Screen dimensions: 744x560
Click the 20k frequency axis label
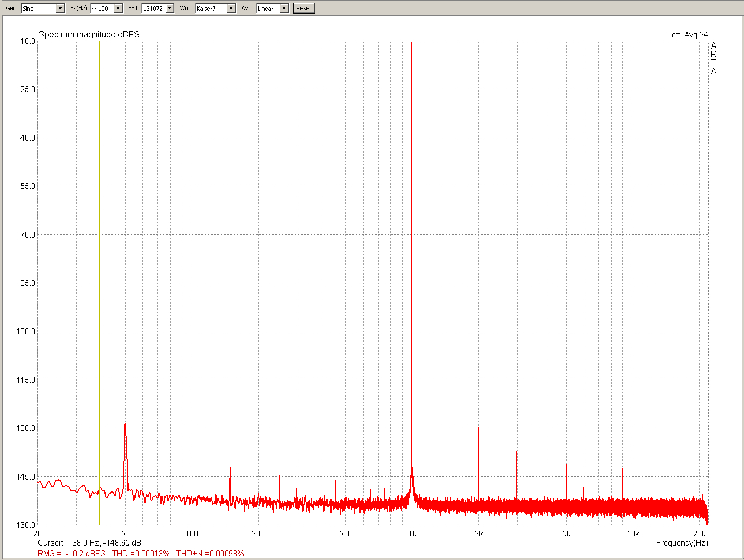(699, 534)
